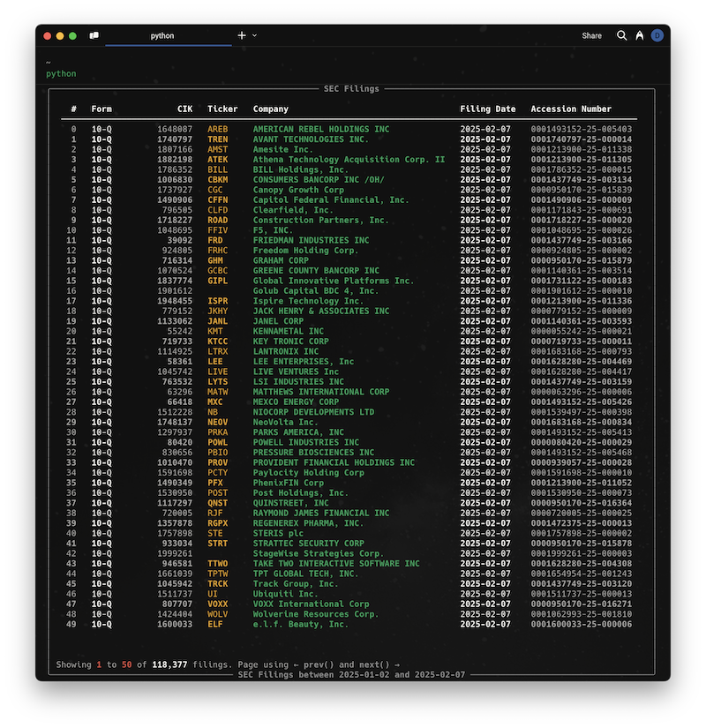This screenshot has height=728, width=706.
Task: Click the 118,377 filings count
Action: [169, 664]
